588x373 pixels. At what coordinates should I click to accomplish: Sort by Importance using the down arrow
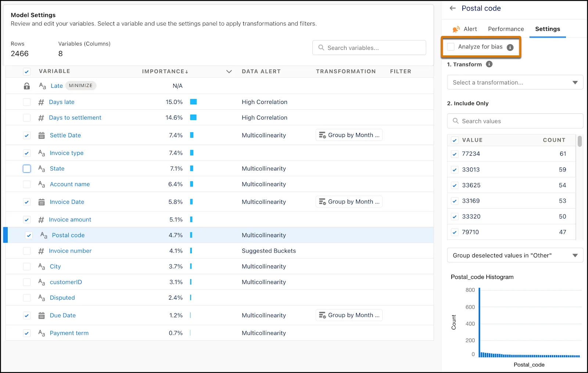[x=187, y=72]
